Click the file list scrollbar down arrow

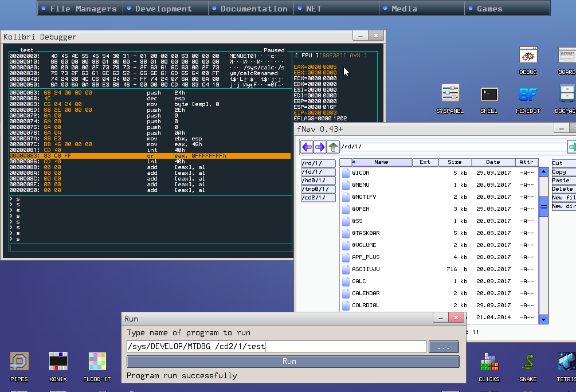tap(544, 319)
